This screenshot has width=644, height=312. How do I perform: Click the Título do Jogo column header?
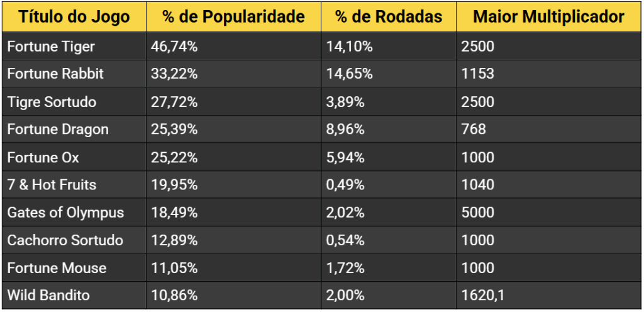click(x=74, y=17)
